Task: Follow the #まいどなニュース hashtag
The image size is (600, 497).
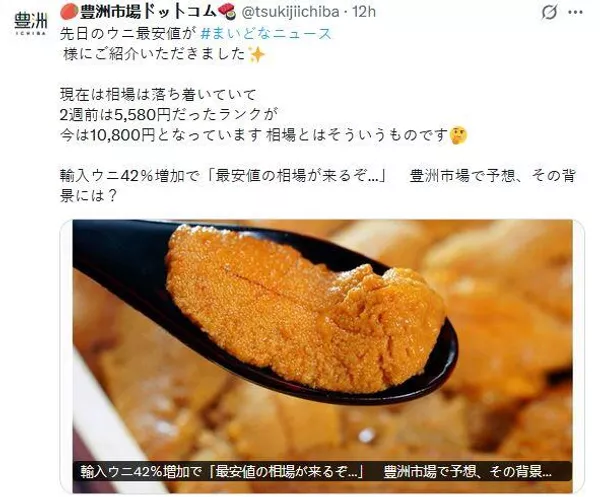Action: pos(266,34)
